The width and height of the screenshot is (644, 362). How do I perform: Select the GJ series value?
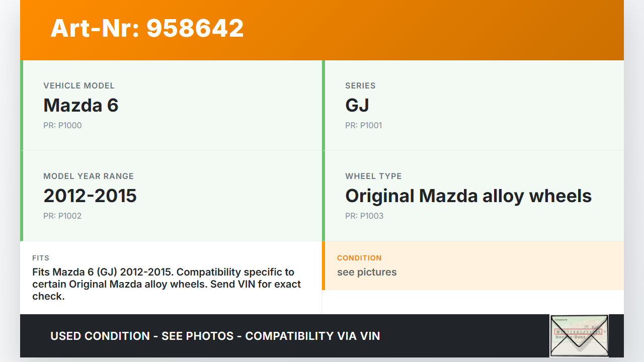coord(357,105)
